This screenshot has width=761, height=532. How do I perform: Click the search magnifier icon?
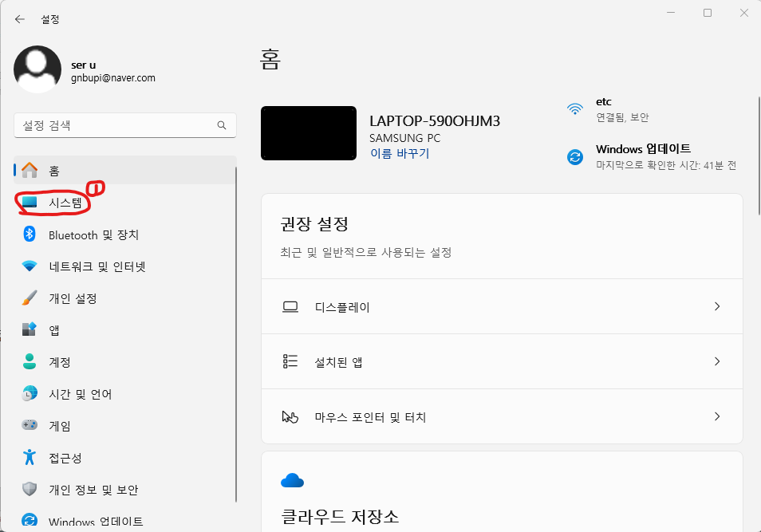point(222,125)
